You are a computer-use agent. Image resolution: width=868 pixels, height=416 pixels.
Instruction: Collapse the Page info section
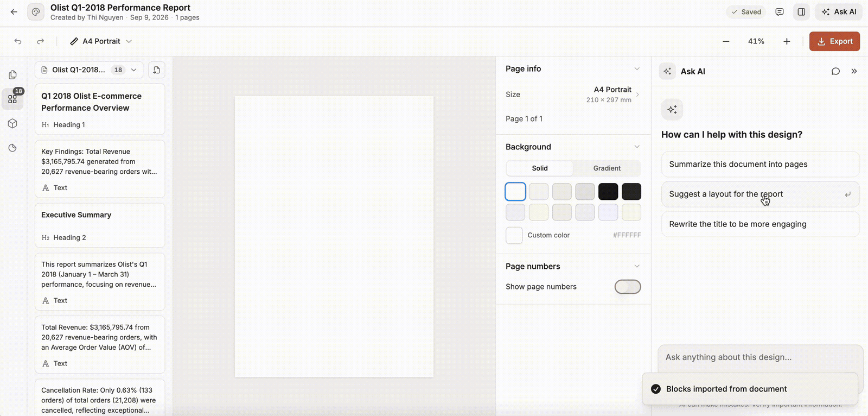637,69
